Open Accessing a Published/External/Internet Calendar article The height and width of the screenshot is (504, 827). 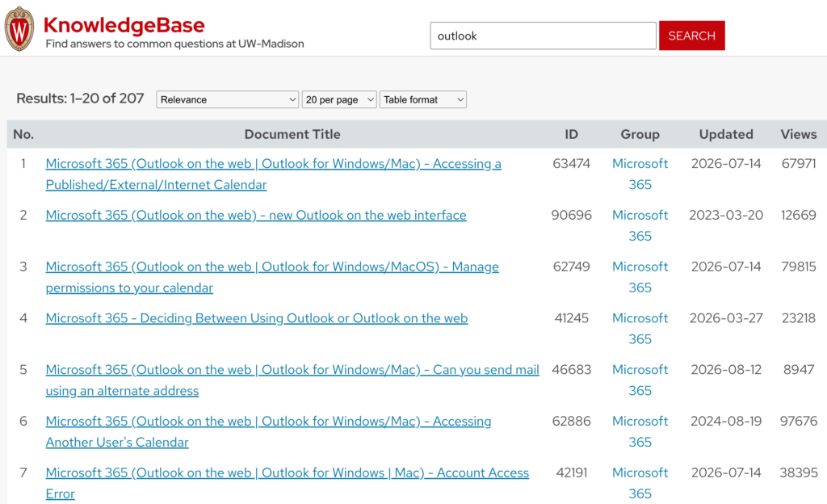[x=273, y=174]
